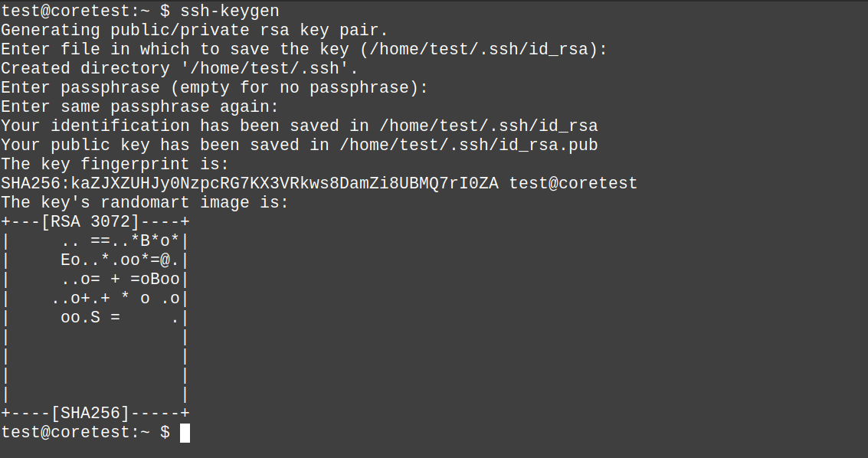Click the 'Enter passphrase (empty for no passphrase)' line
Image resolution: width=868 pixels, height=458 pixels.
[215, 87]
